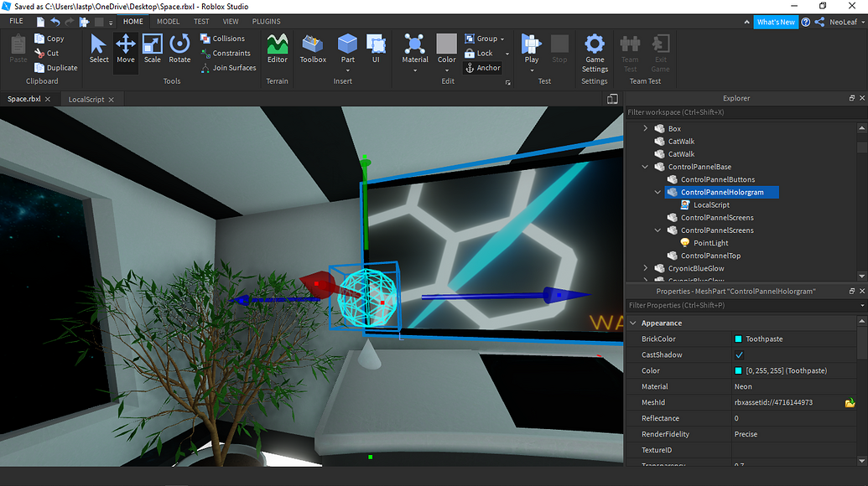Viewport: 868px width, 486px height.
Task: Click the Copy icon in Clipboard
Action: [x=39, y=39]
